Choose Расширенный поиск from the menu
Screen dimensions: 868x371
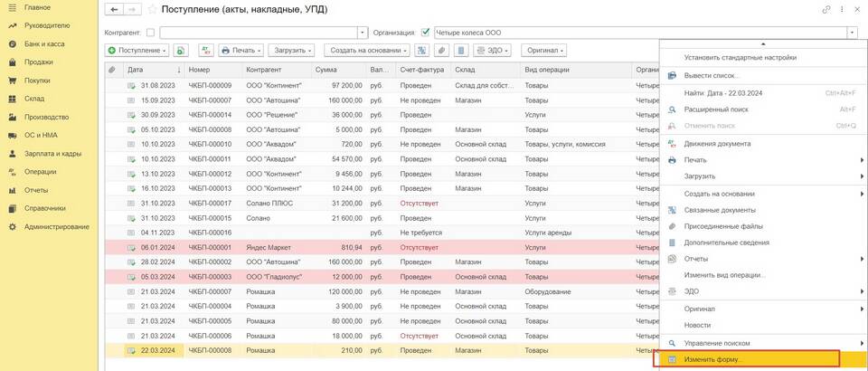tap(714, 109)
